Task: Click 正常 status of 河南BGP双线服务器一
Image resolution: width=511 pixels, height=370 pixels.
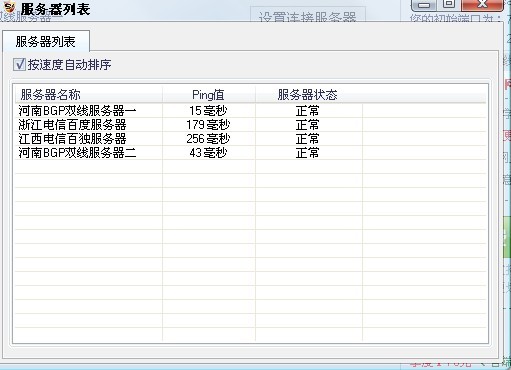Action: [307, 111]
